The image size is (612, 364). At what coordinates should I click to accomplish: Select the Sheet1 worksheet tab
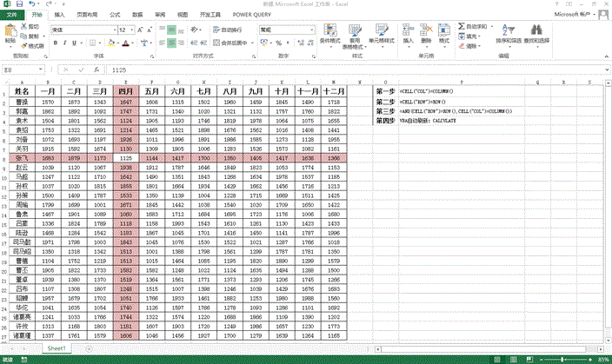(x=57, y=347)
